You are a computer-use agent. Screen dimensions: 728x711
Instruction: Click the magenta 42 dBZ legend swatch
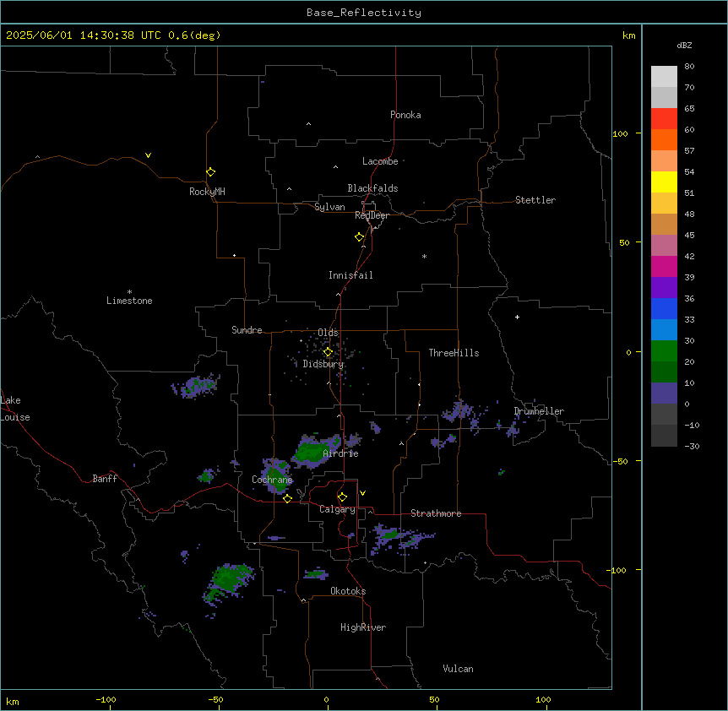click(x=664, y=266)
